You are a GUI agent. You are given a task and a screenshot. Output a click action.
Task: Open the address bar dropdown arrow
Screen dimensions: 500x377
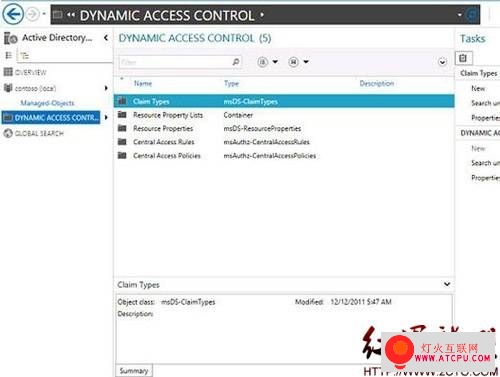(459, 15)
